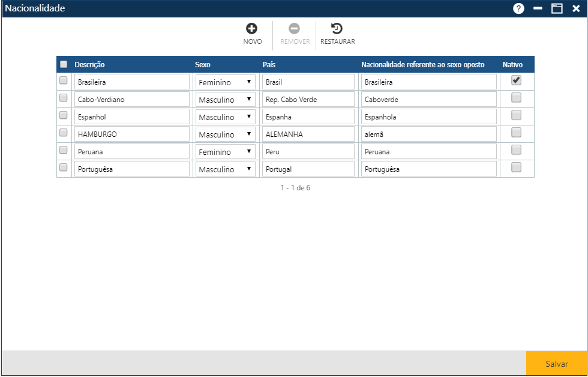
Task: Click the Cabo-Verdiano description field
Action: click(x=131, y=99)
